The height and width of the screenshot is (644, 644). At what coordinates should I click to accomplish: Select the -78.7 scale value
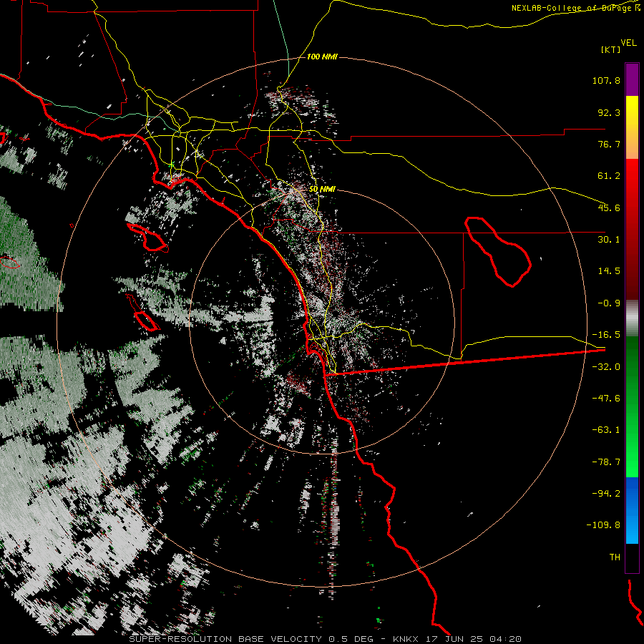[606, 462]
